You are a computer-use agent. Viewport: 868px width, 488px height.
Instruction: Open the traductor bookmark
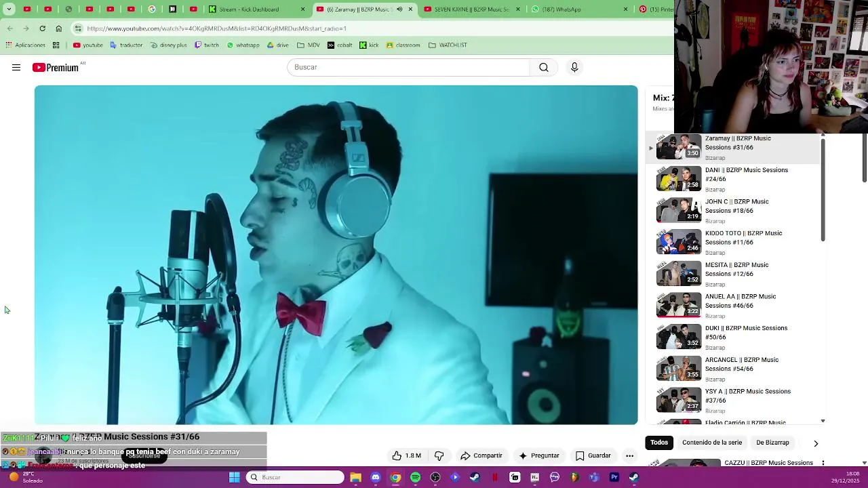point(126,45)
